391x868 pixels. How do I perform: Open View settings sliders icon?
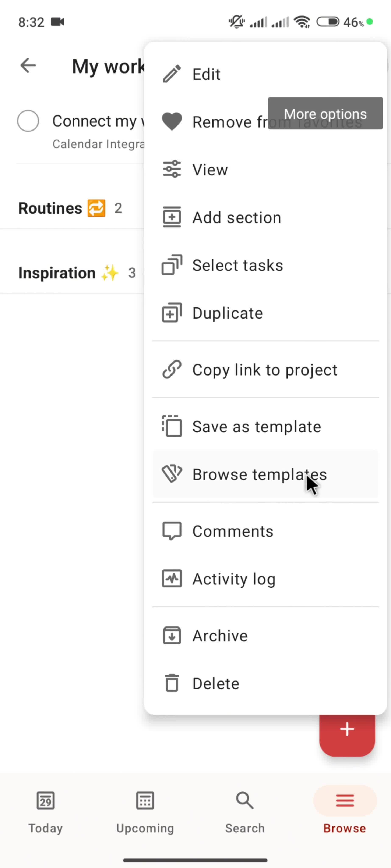click(172, 170)
